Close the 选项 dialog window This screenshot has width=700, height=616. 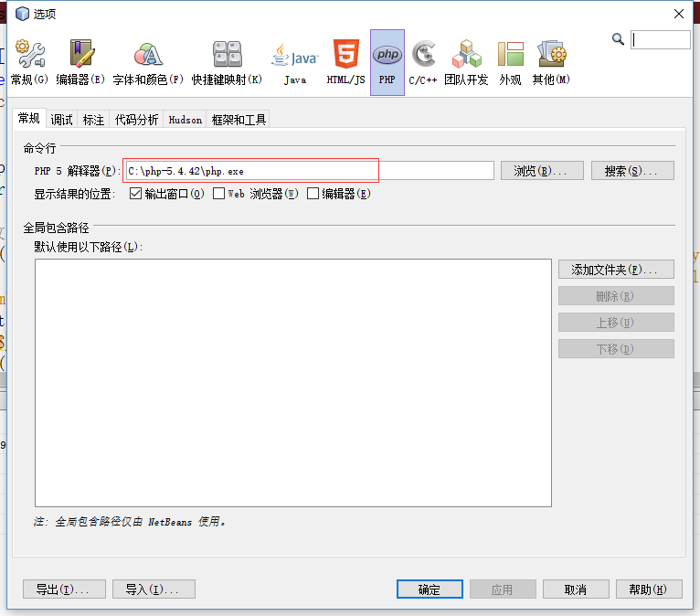pyautogui.click(x=679, y=14)
